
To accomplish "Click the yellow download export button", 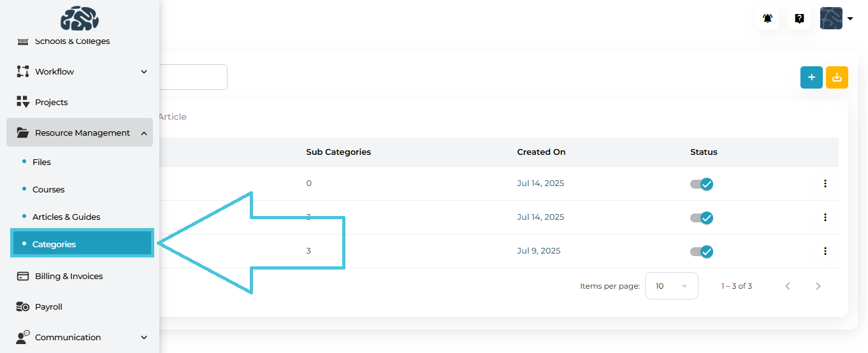I will pyautogui.click(x=837, y=77).
